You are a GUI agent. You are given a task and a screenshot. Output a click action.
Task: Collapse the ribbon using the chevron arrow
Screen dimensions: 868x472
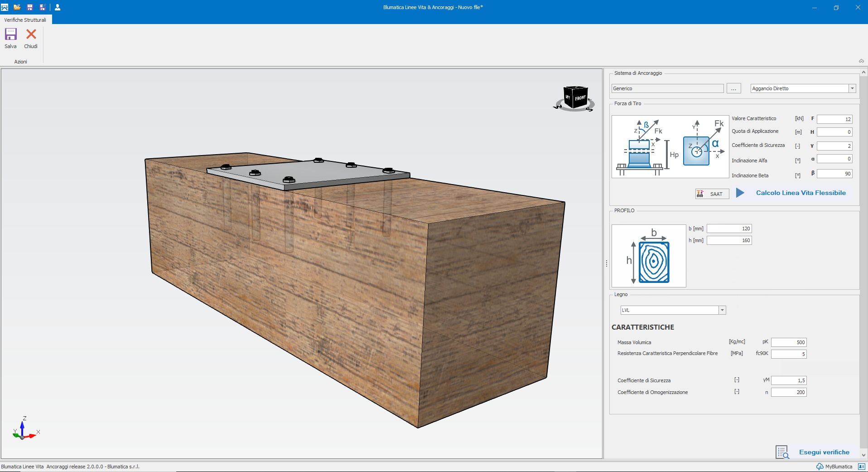tap(861, 61)
